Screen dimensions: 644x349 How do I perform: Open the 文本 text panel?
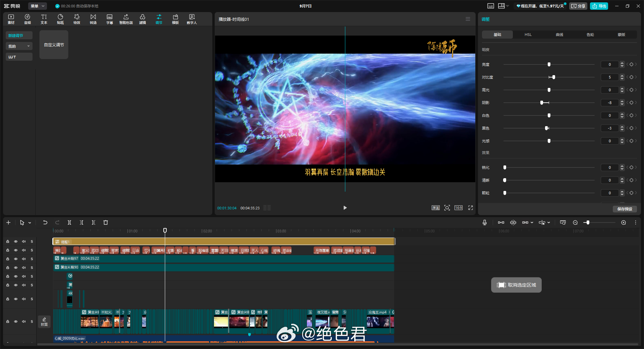44,19
